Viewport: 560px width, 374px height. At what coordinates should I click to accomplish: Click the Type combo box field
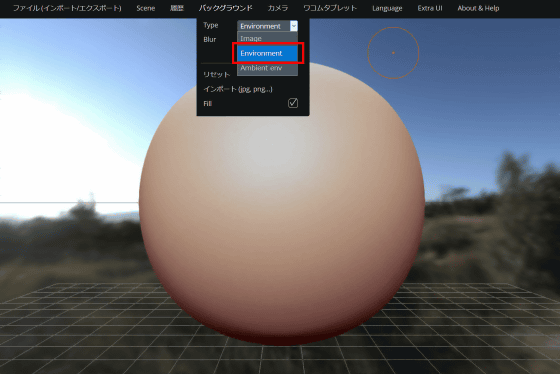point(267,26)
